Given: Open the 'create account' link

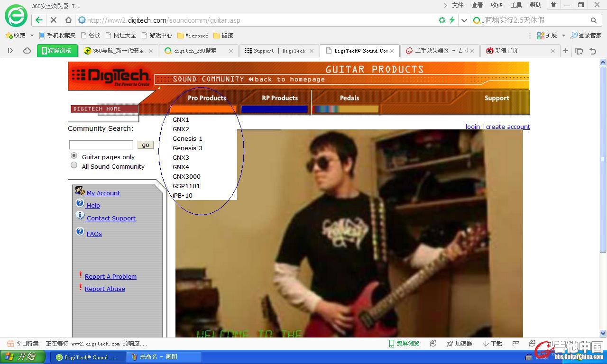Looking at the screenshot, I should click(508, 127).
